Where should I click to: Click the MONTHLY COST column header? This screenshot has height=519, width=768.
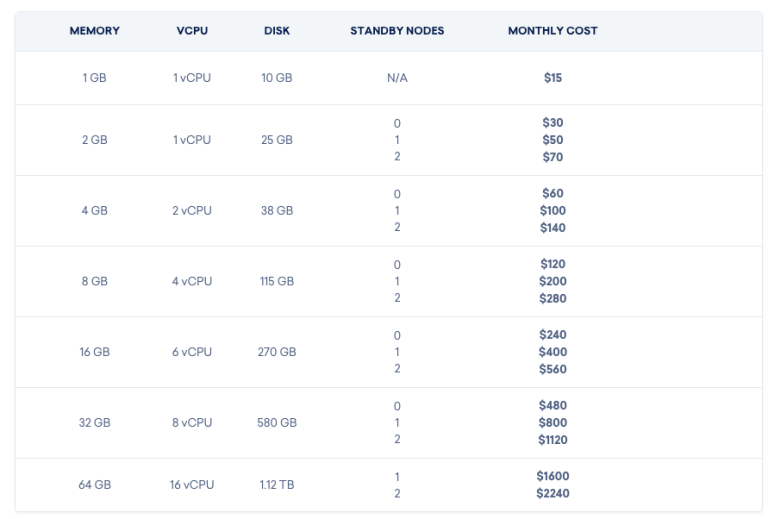pyautogui.click(x=552, y=31)
